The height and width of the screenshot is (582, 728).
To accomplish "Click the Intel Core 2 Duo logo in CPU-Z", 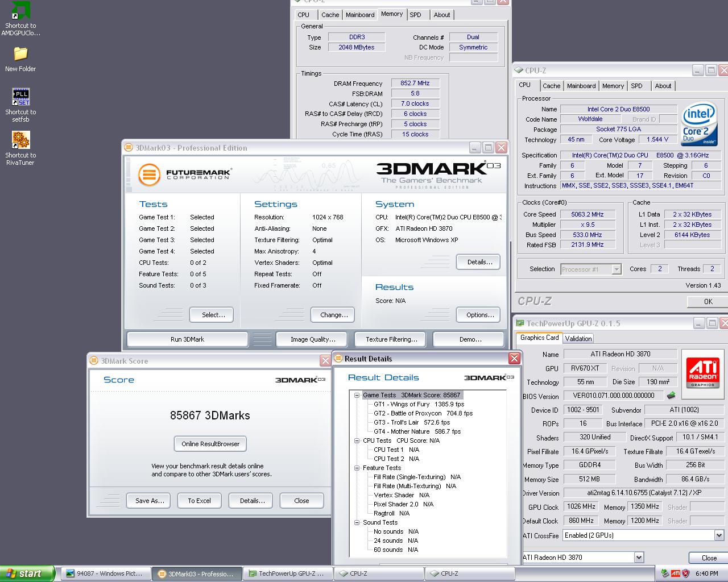I will pyautogui.click(x=699, y=125).
